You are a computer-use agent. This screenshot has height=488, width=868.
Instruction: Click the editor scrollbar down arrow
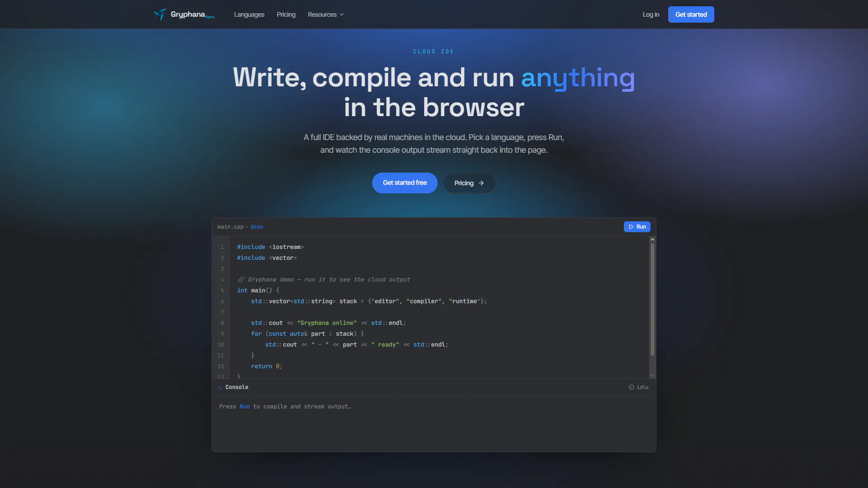[652, 375]
